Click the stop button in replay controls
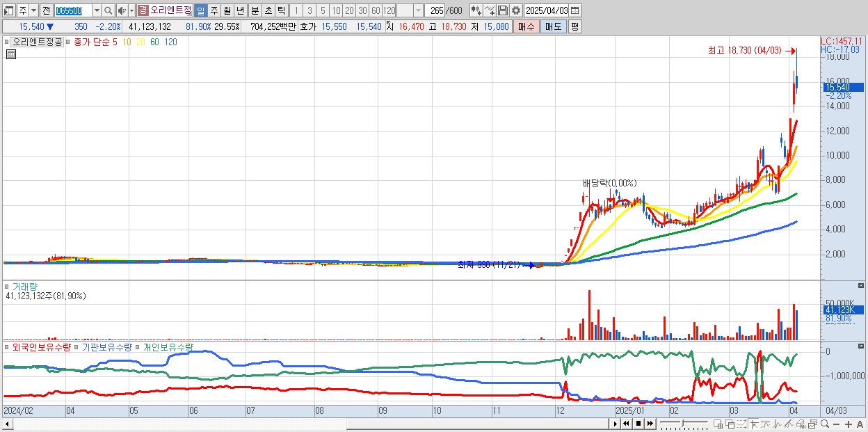This screenshot has width=868, height=432. coord(638,424)
